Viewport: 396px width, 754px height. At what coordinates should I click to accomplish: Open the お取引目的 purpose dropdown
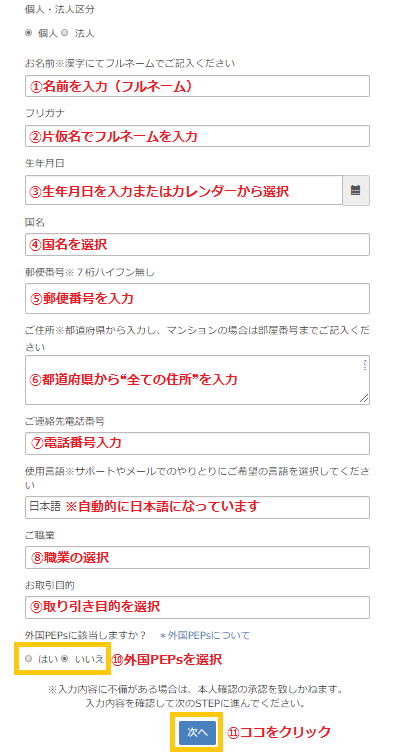[x=198, y=607]
